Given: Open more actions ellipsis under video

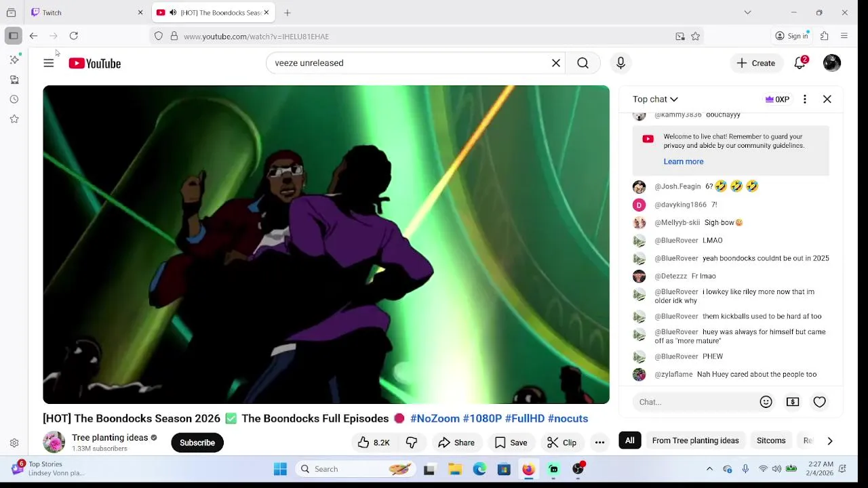Looking at the screenshot, I should 599,443.
